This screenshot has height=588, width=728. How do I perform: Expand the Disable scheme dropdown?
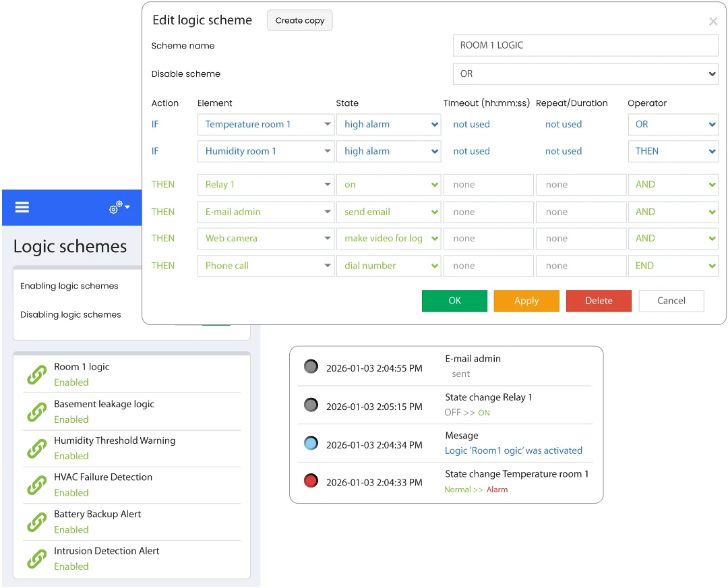(584, 73)
